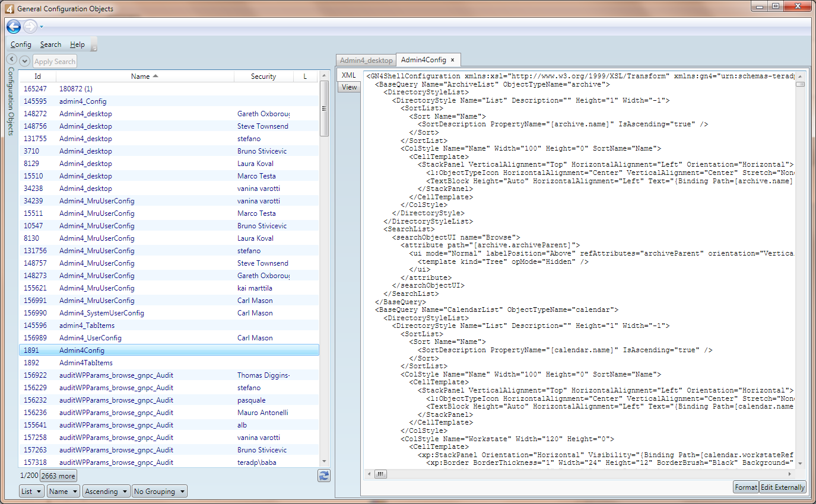This screenshot has width=816, height=504.
Task: Open the Name sort field dropdown
Action: pos(63,491)
